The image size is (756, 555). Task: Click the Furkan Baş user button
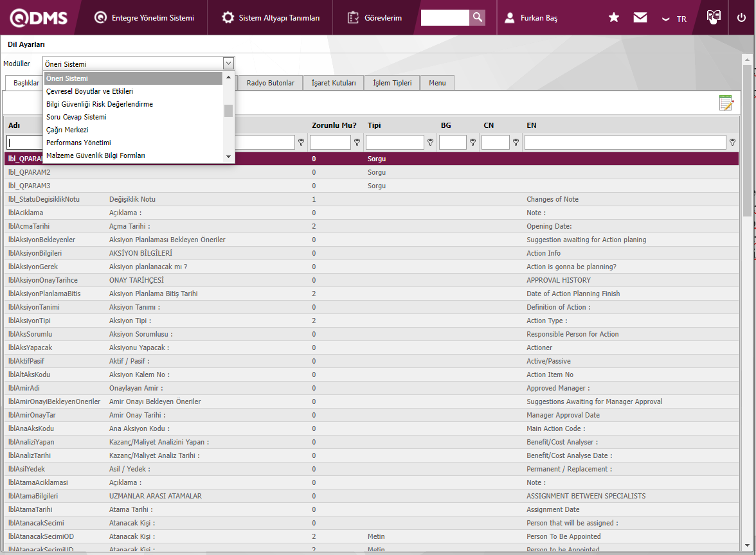(x=531, y=18)
